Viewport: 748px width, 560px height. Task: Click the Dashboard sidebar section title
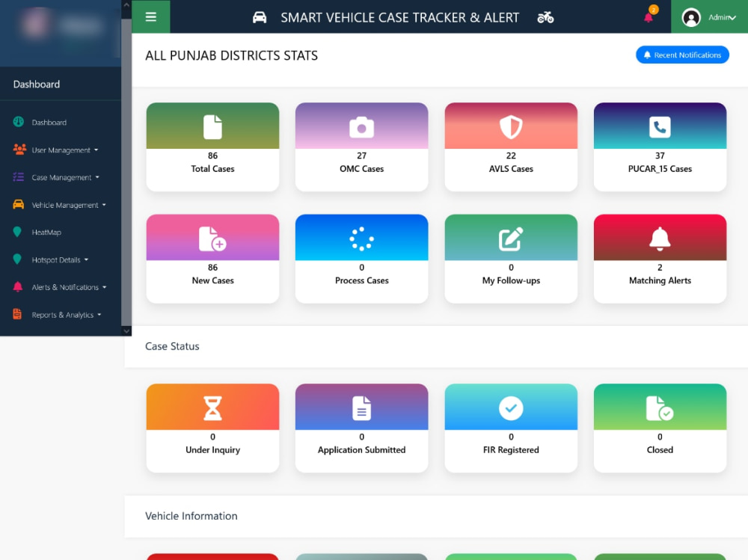[37, 84]
